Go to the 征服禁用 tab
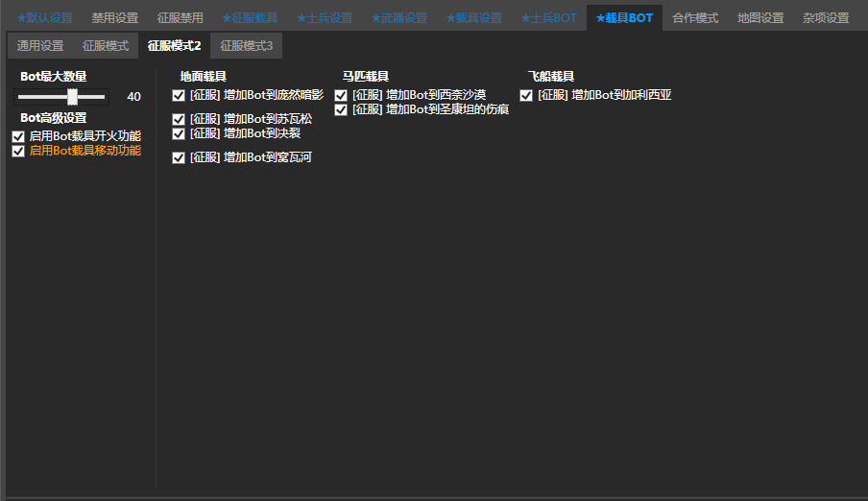Image resolution: width=868 pixels, height=501 pixels. pyautogui.click(x=181, y=18)
